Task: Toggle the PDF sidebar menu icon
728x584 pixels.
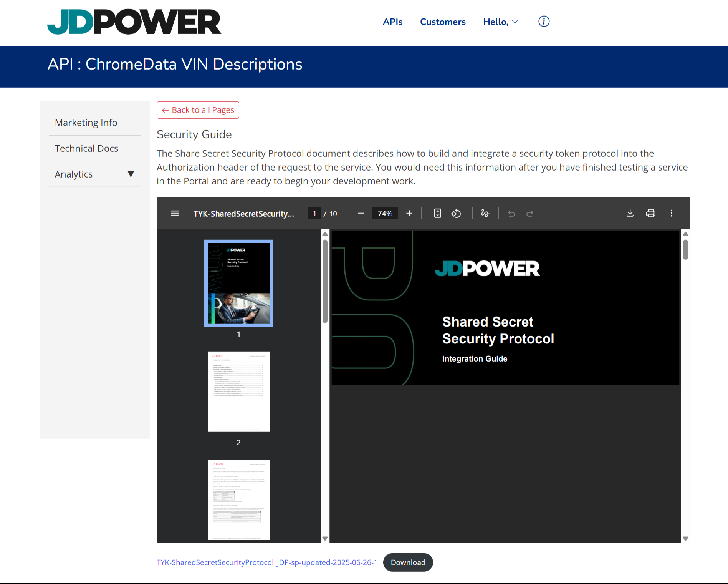Action: point(175,213)
